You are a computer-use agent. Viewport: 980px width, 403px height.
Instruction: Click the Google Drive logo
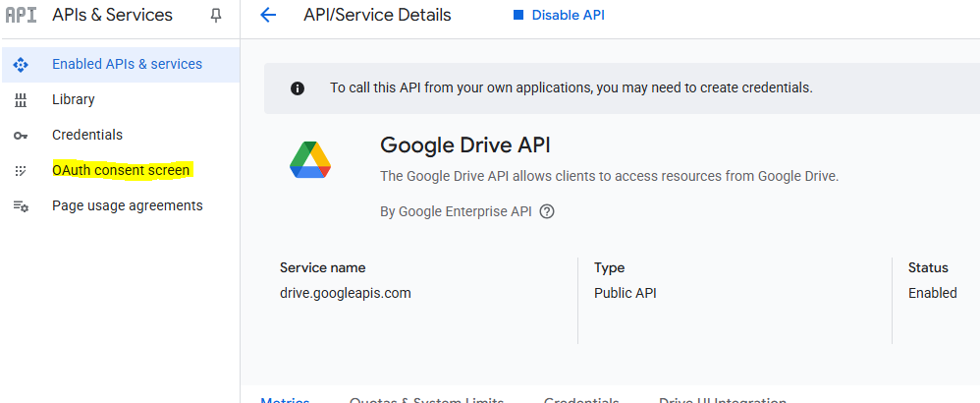point(310,160)
